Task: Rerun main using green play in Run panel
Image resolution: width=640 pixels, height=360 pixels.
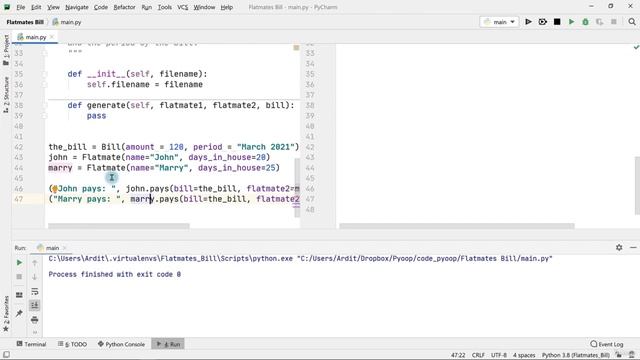Action: 19,262
